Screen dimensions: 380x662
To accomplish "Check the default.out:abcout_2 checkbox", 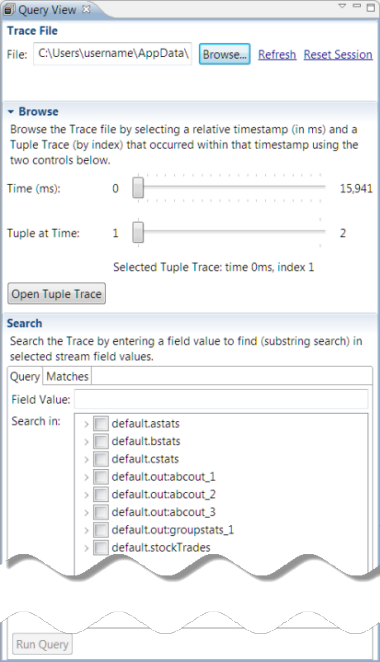I will [x=100, y=494].
